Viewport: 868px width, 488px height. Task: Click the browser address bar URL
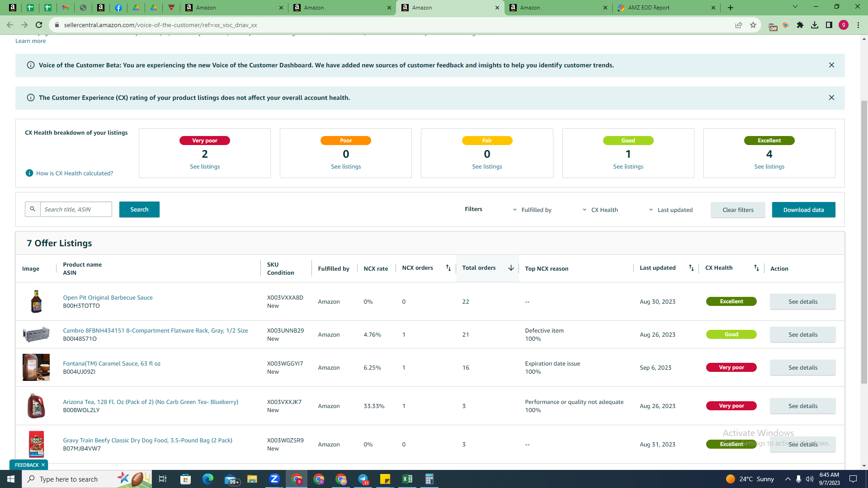click(160, 25)
